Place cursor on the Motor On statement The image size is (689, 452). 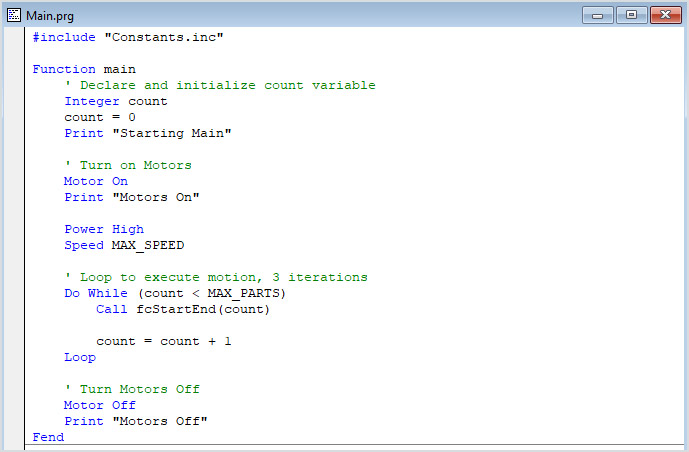pyautogui.click(x=96, y=181)
